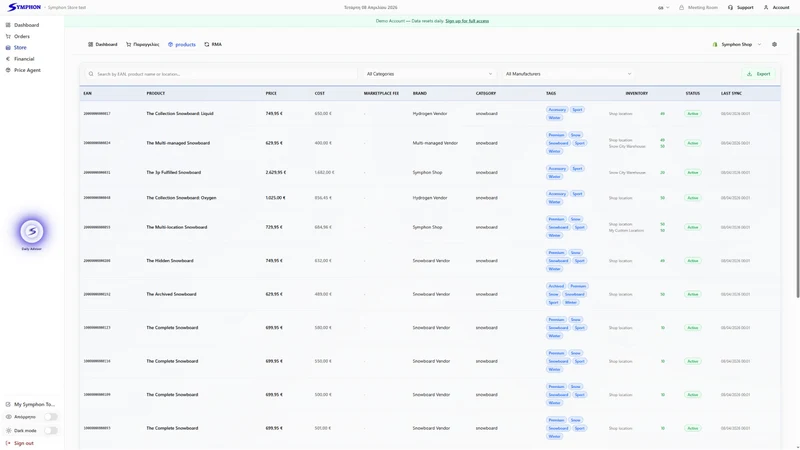The height and width of the screenshot is (450, 800).
Task: Click Multi-managed Vendor brand cell
Action: [435, 143]
